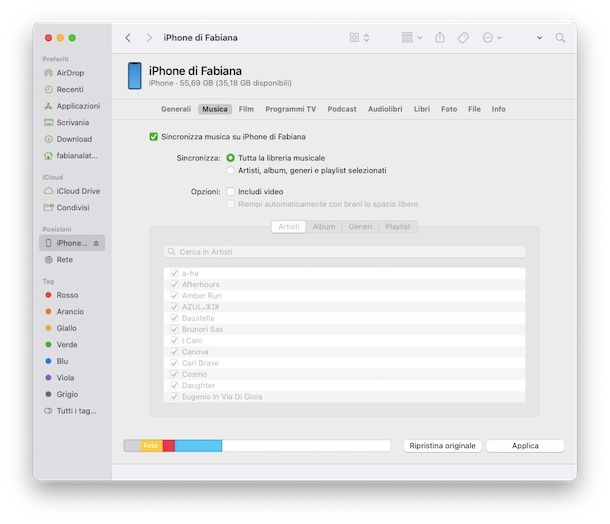The height and width of the screenshot is (524, 610).
Task: Open the ellipsis action menu
Action: 492,38
